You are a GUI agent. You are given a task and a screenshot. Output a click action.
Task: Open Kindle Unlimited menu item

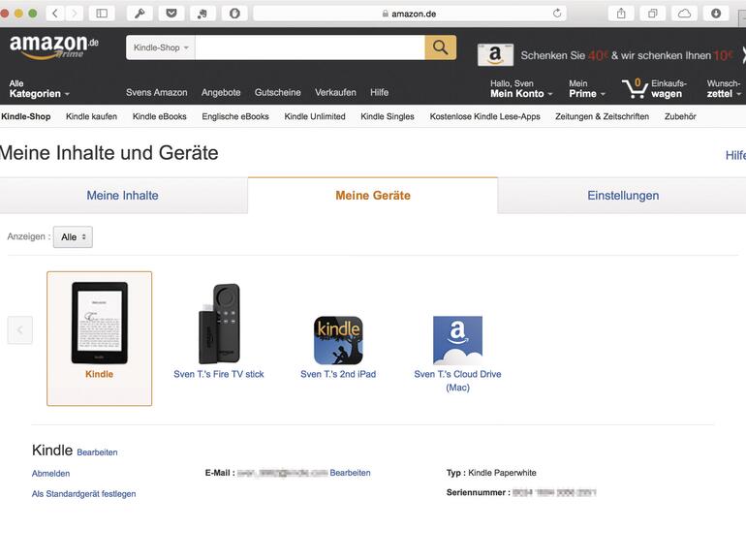(315, 116)
